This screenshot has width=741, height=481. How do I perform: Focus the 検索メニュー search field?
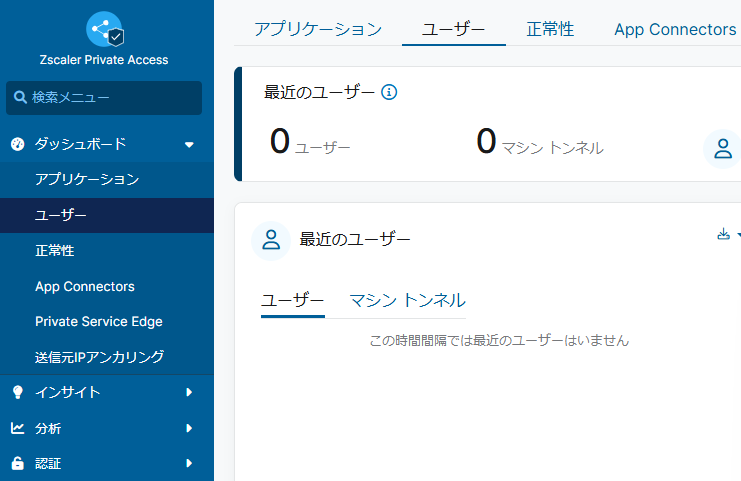click(104, 98)
